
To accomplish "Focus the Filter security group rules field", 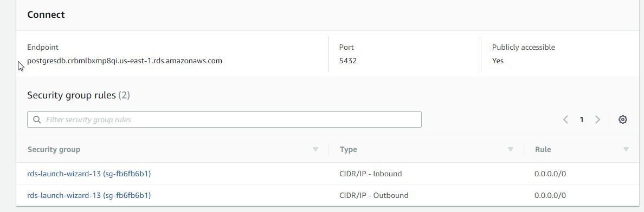I will tap(224, 120).
